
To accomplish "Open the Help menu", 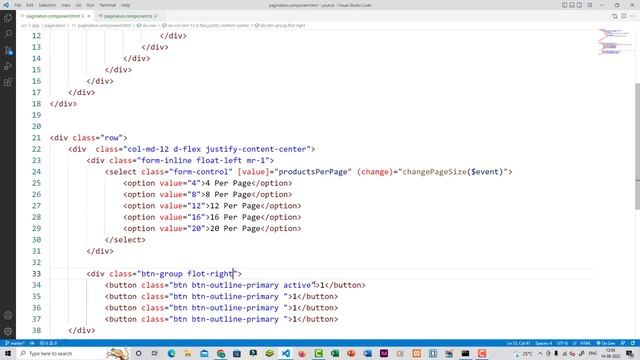I will pyautogui.click(x=125, y=5).
